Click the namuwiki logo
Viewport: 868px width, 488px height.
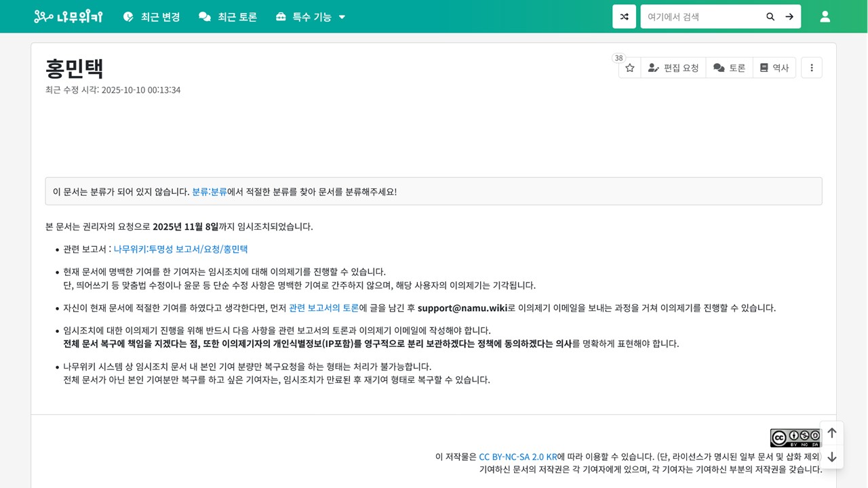tap(68, 16)
